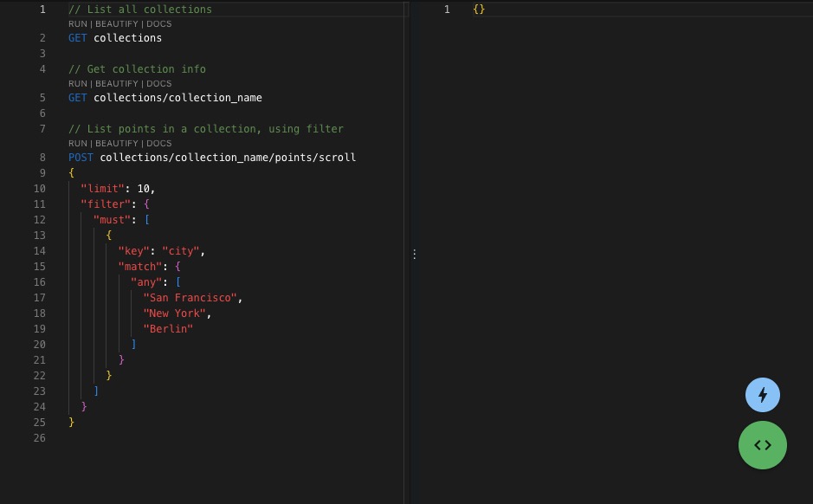Screen dimensions: 813x504
Task: Open DOCS for the collection info request
Action: (x=158, y=83)
